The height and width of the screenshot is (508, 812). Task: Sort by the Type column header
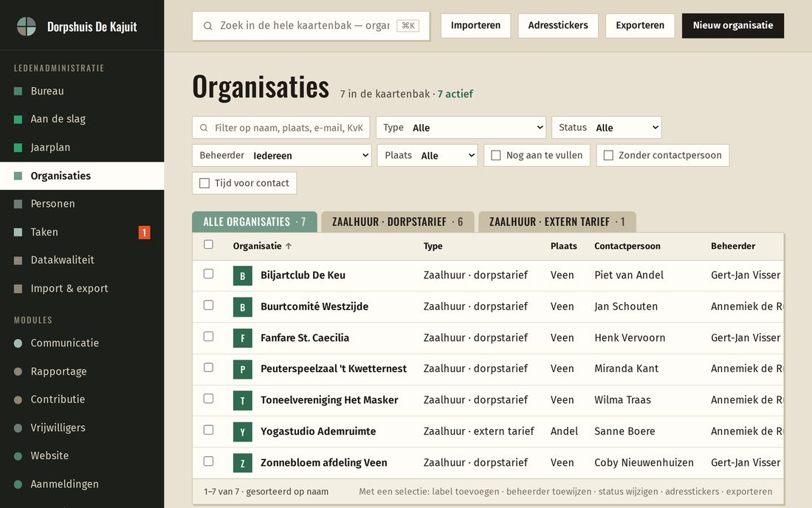coord(433,246)
